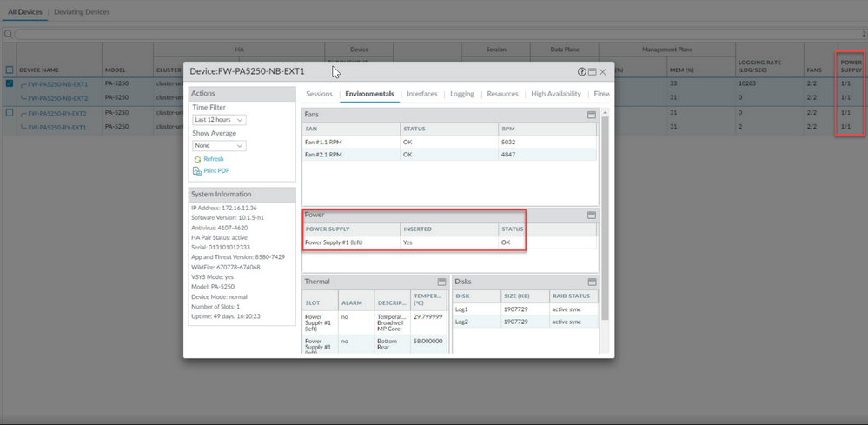Screen dimensions: 868x425
Task: Click the HA Pair Status: active text
Action: pos(219,237)
